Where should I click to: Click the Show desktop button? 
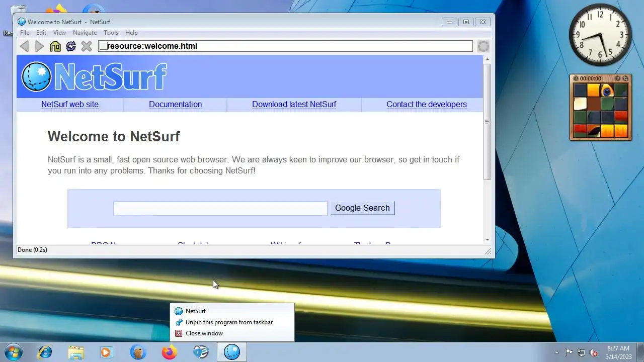640,352
